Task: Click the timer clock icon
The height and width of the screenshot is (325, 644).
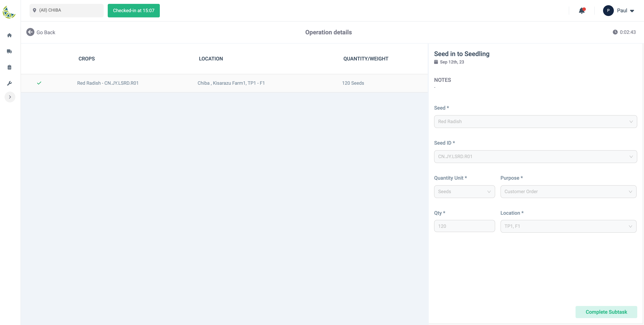Action: [x=615, y=32]
